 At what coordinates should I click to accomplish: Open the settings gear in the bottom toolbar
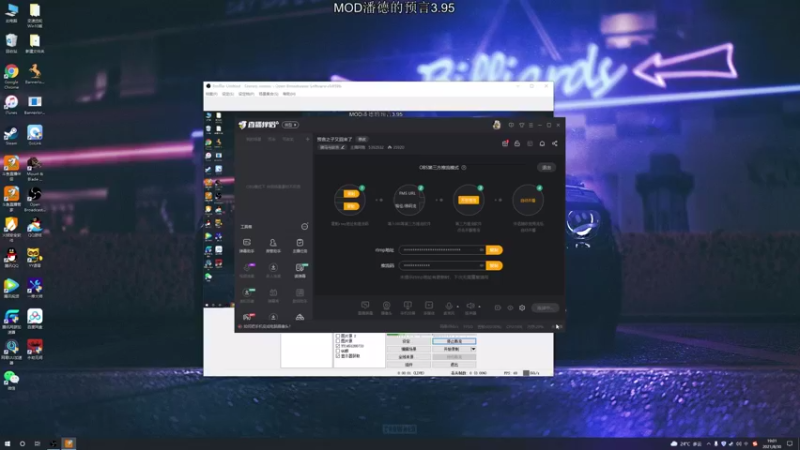(522, 308)
